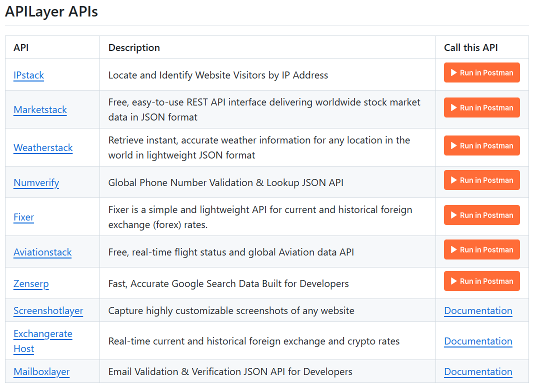Screen dimensions: 535x392
Task: Click the play icon beside Marketstack's Postman button
Action: 454,107
